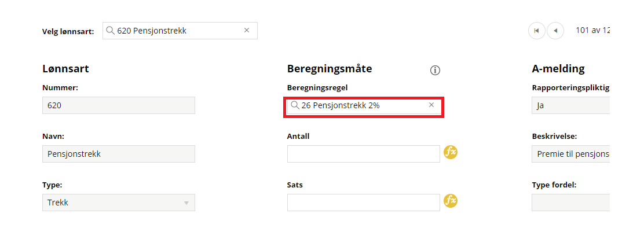Click the first record navigation button
644x228 pixels.
point(536,31)
